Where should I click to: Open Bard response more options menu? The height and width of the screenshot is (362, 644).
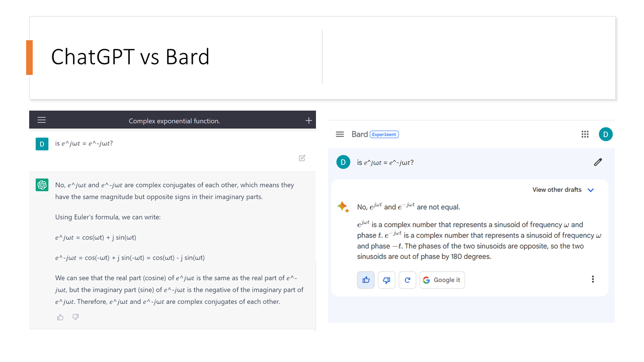click(593, 279)
